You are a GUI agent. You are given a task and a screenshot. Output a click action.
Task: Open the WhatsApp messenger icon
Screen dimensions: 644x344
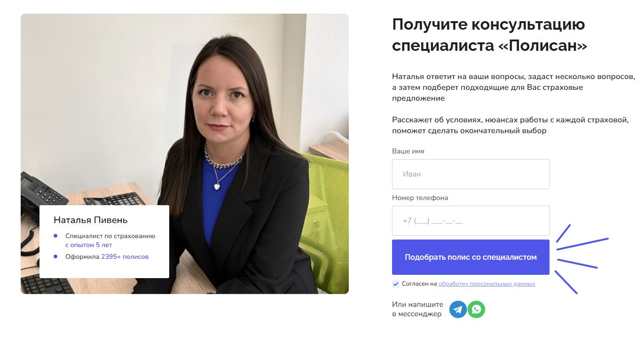point(477,310)
